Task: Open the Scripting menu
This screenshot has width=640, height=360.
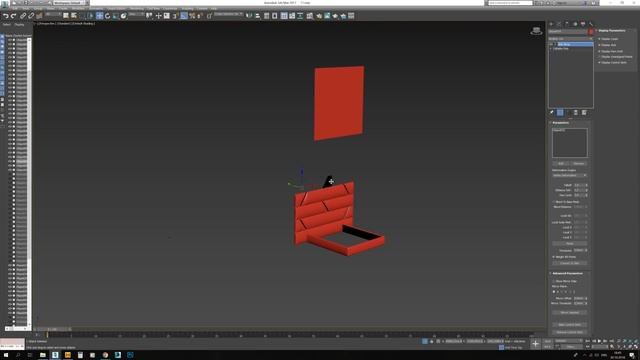Action: (x=187, y=9)
